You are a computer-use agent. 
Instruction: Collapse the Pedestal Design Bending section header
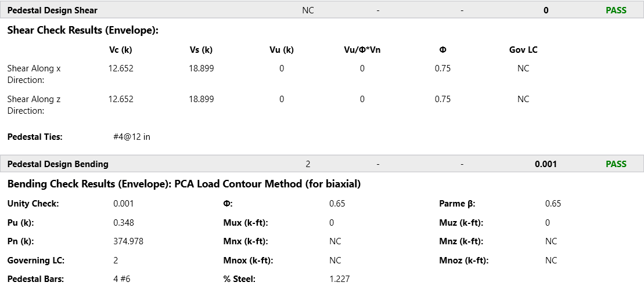point(57,164)
